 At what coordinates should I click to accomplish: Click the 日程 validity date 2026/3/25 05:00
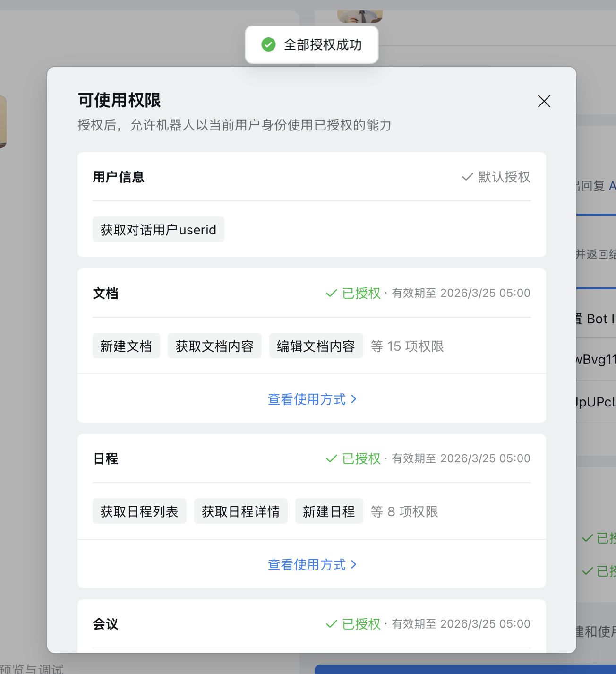[x=485, y=459]
